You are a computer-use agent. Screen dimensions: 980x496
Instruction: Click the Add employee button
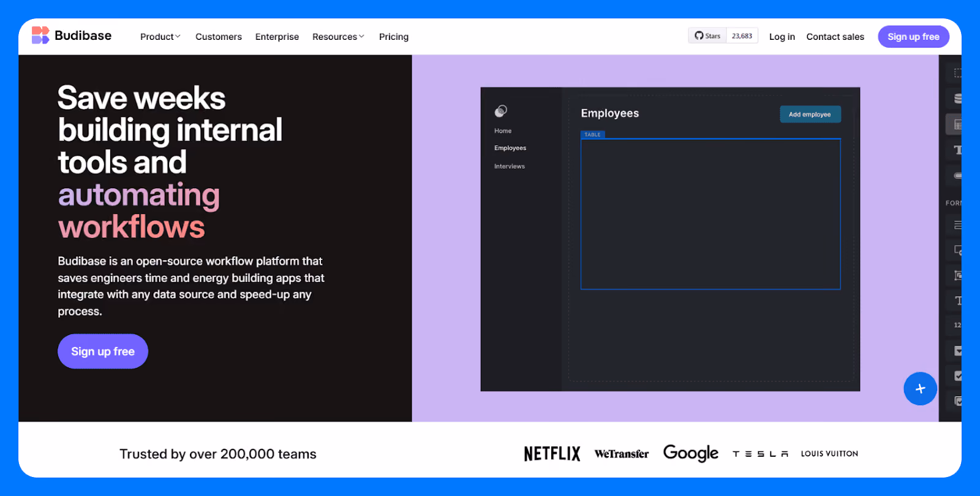pos(810,114)
